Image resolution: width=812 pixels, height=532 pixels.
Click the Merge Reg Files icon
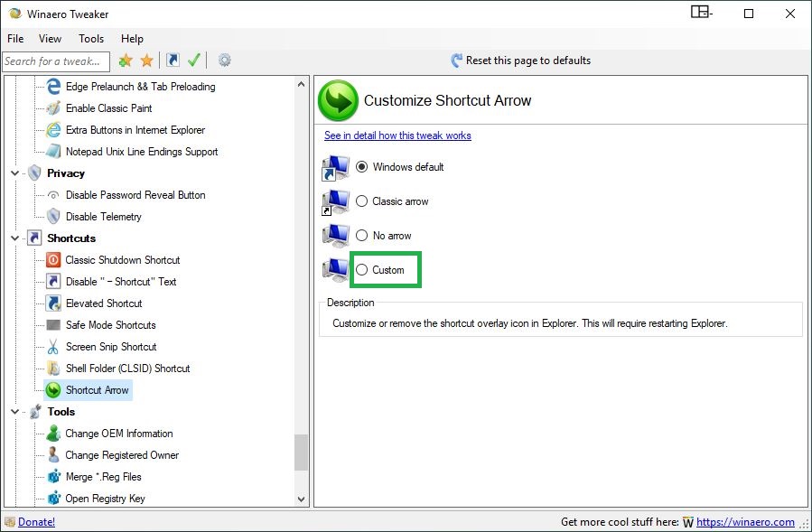(54, 477)
